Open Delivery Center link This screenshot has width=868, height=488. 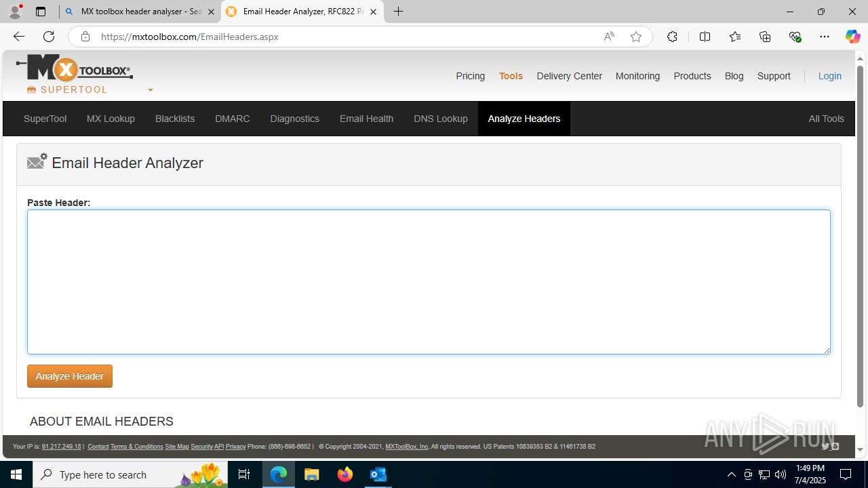point(569,76)
